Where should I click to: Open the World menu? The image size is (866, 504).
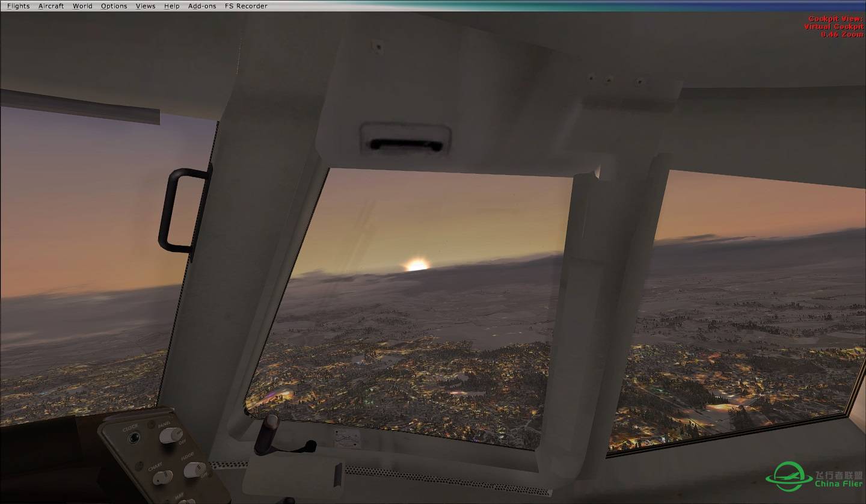82,6
